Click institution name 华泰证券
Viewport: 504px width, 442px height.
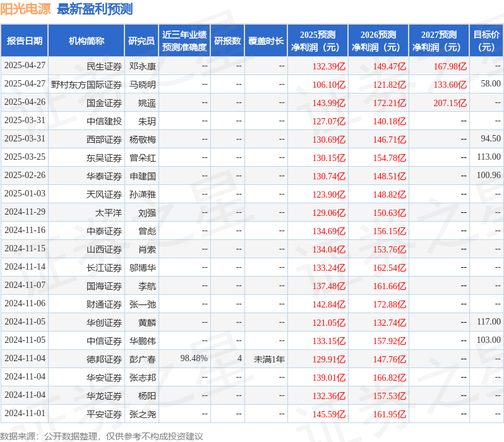[x=104, y=176]
